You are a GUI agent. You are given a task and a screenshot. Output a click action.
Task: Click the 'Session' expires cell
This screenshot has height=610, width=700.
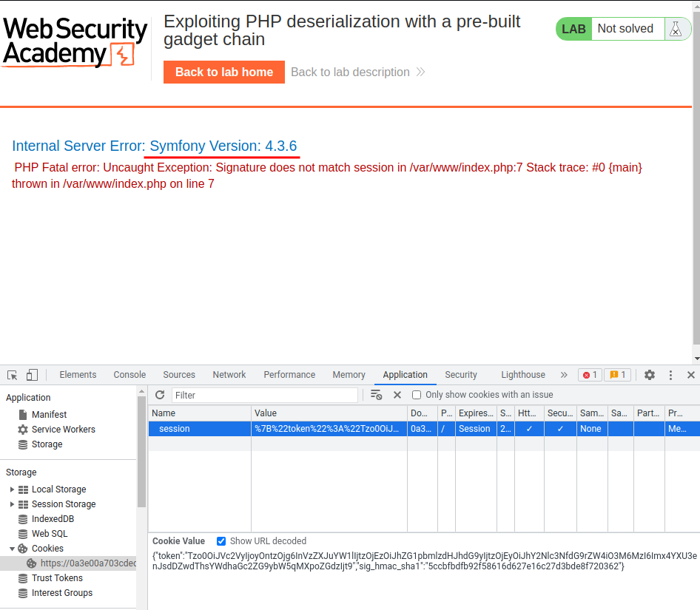pos(474,429)
